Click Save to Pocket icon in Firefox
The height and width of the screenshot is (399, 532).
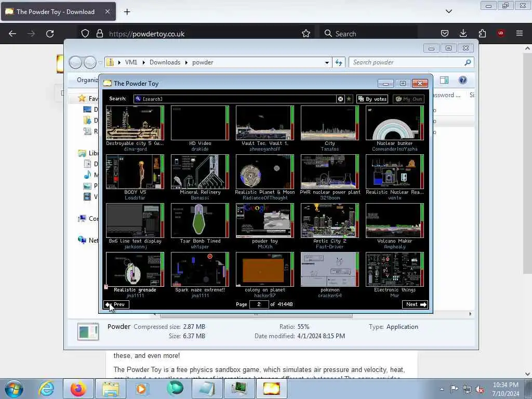point(445,33)
